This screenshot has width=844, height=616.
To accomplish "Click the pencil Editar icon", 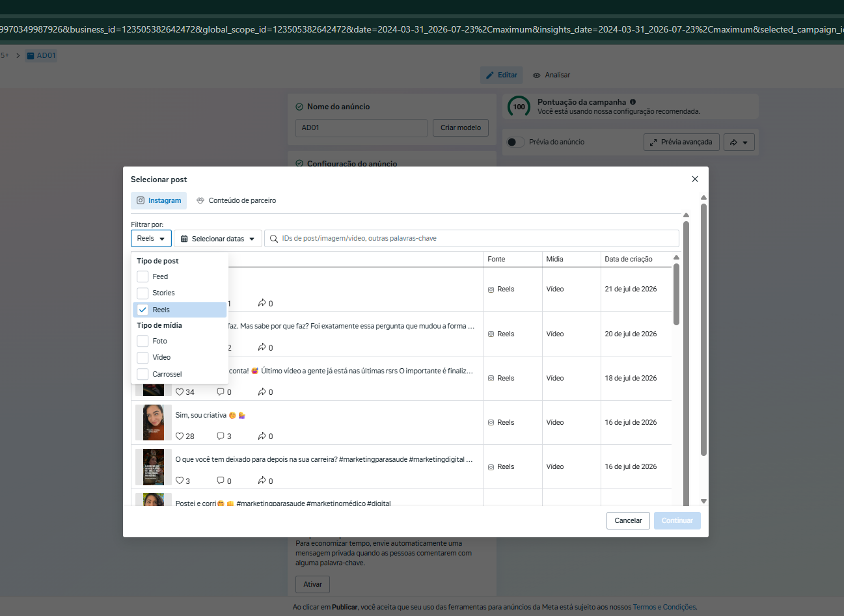I will 490,75.
